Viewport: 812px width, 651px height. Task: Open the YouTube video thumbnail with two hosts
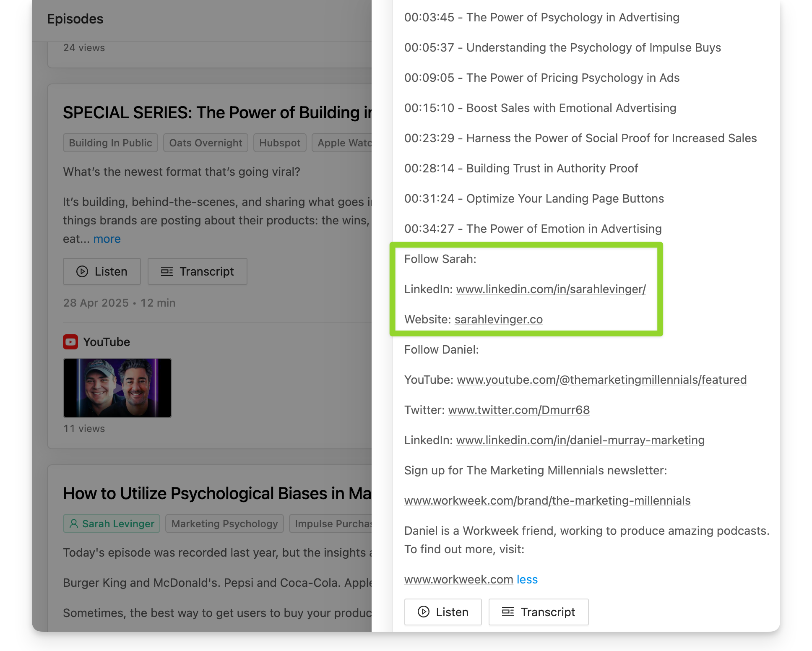point(117,388)
